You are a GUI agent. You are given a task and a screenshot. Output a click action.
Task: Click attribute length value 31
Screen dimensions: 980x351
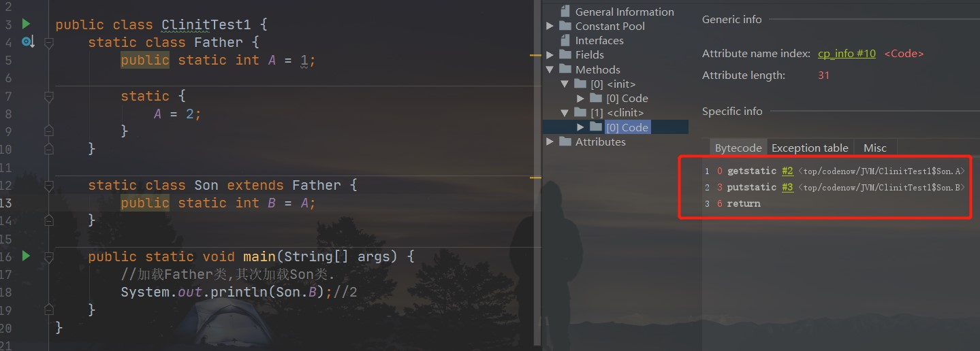pos(824,75)
